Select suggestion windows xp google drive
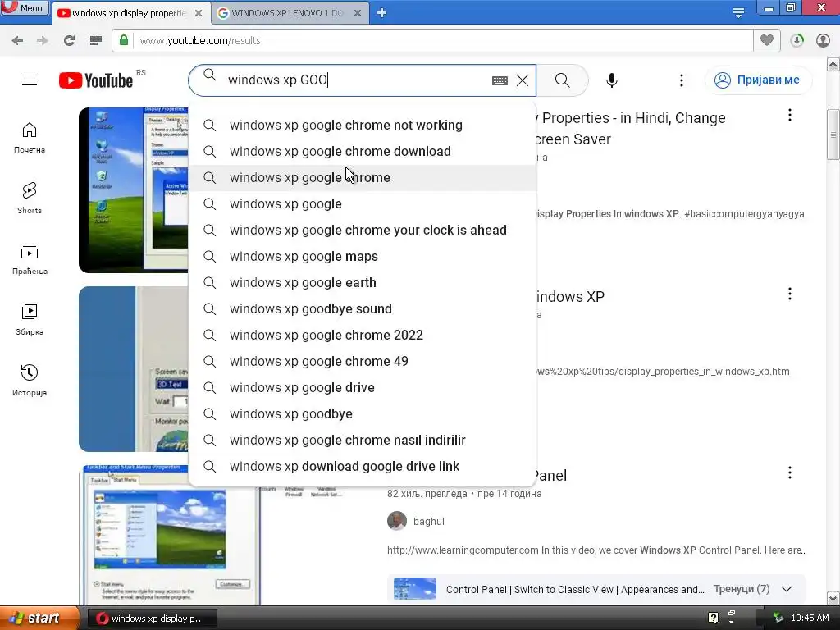Screen dimensions: 840x630 coord(362,387)
